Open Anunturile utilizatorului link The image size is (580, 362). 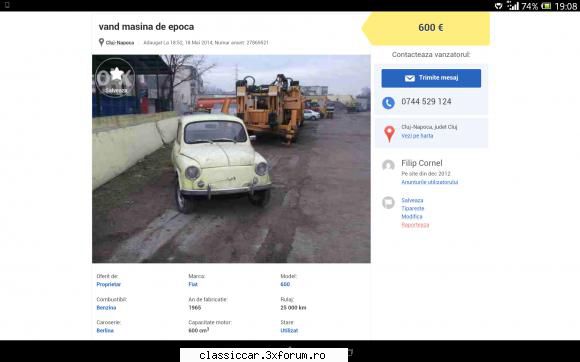[x=429, y=182]
